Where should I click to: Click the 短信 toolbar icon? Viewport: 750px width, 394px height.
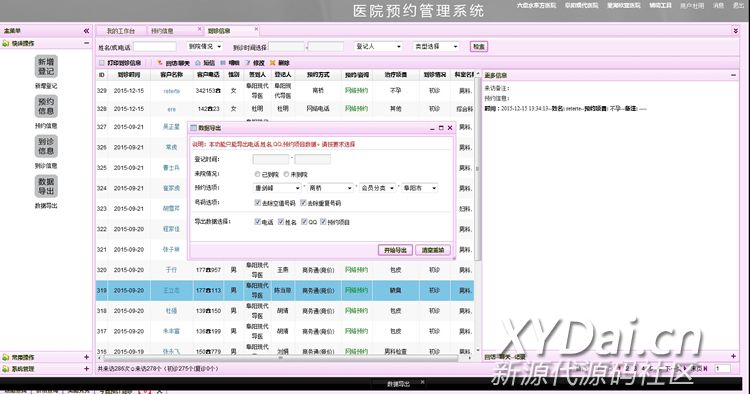coord(198,63)
